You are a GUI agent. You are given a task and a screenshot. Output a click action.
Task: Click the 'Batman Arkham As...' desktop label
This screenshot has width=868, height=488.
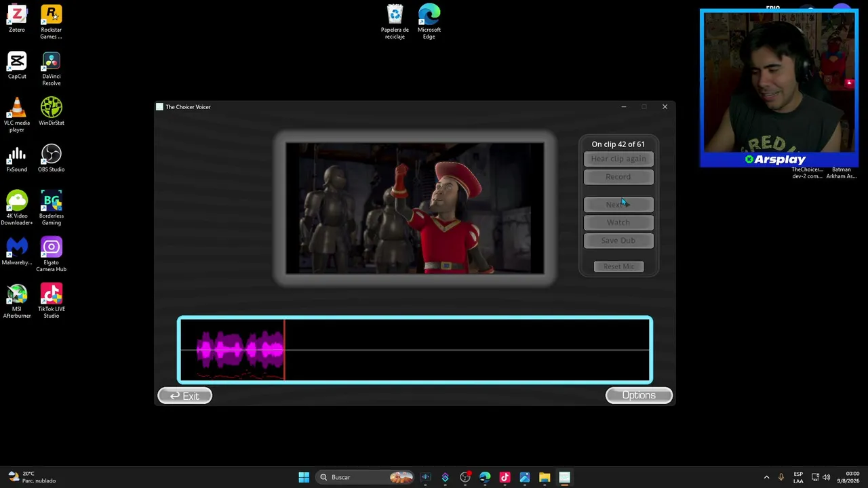click(x=841, y=173)
